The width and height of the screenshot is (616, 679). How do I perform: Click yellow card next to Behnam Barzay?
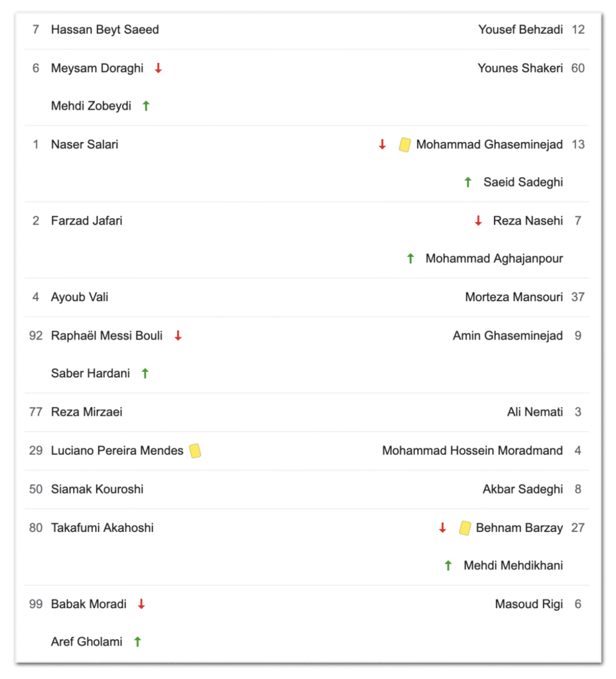(465, 528)
